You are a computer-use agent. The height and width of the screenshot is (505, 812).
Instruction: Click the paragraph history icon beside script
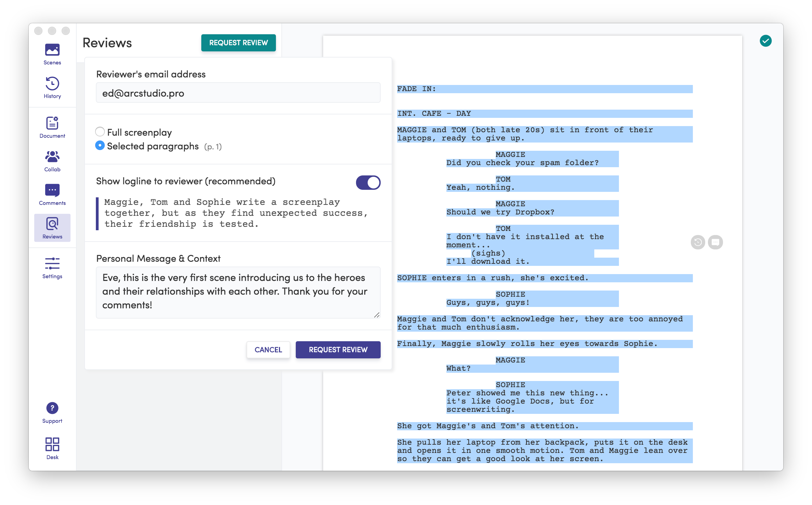pyautogui.click(x=698, y=242)
